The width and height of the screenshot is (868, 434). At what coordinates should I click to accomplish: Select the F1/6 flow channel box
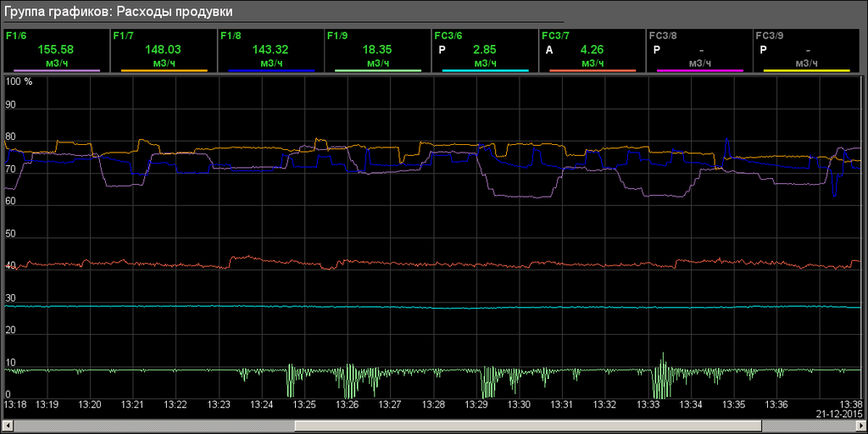57,51
